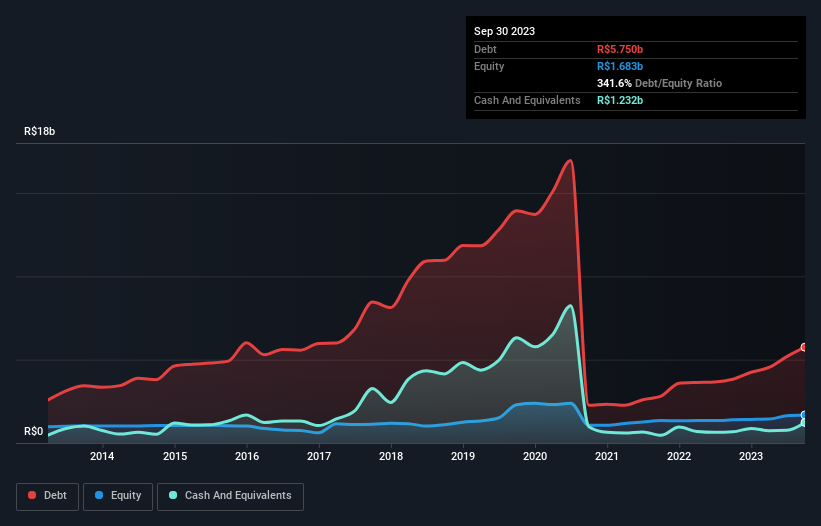
Task: Click the R$1.683b equity value
Action: (620, 66)
